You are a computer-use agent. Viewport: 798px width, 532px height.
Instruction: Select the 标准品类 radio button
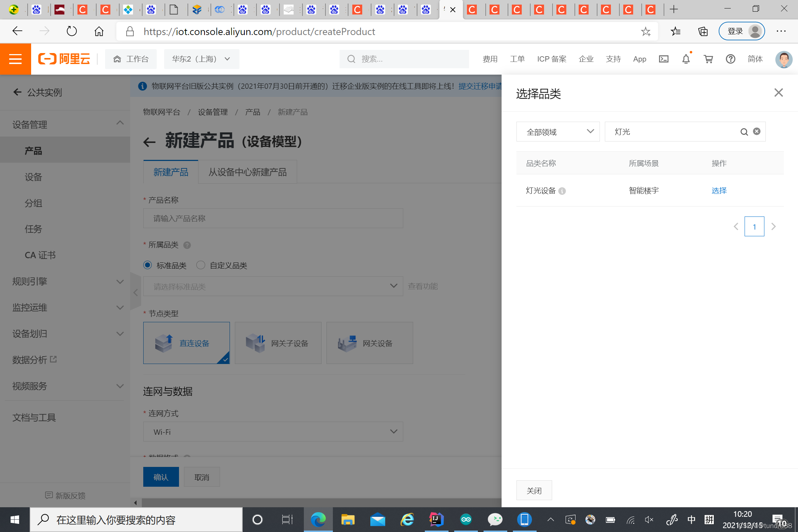(148, 265)
